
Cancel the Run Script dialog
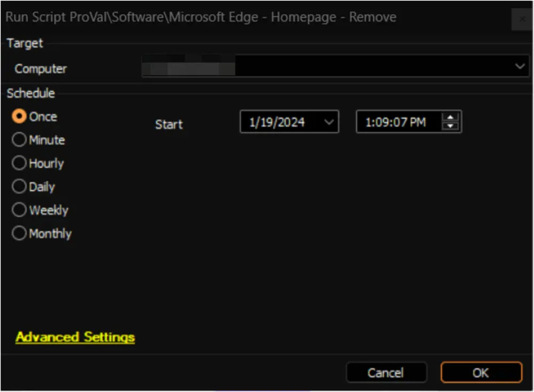click(386, 373)
